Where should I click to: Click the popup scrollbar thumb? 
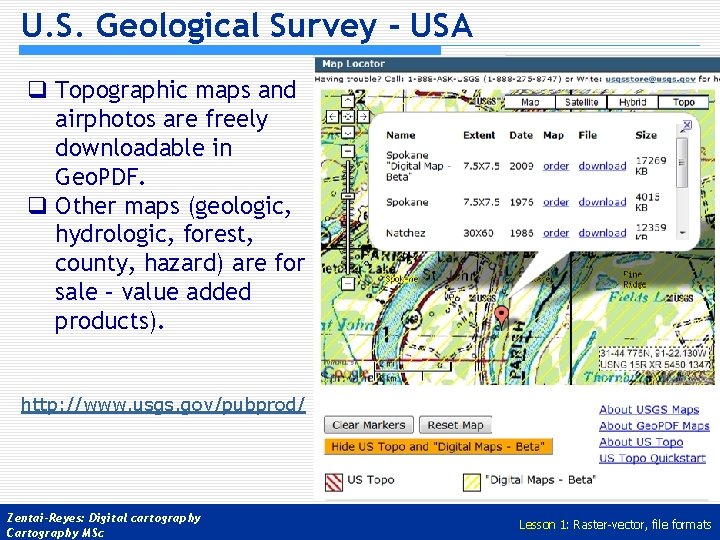[x=682, y=163]
